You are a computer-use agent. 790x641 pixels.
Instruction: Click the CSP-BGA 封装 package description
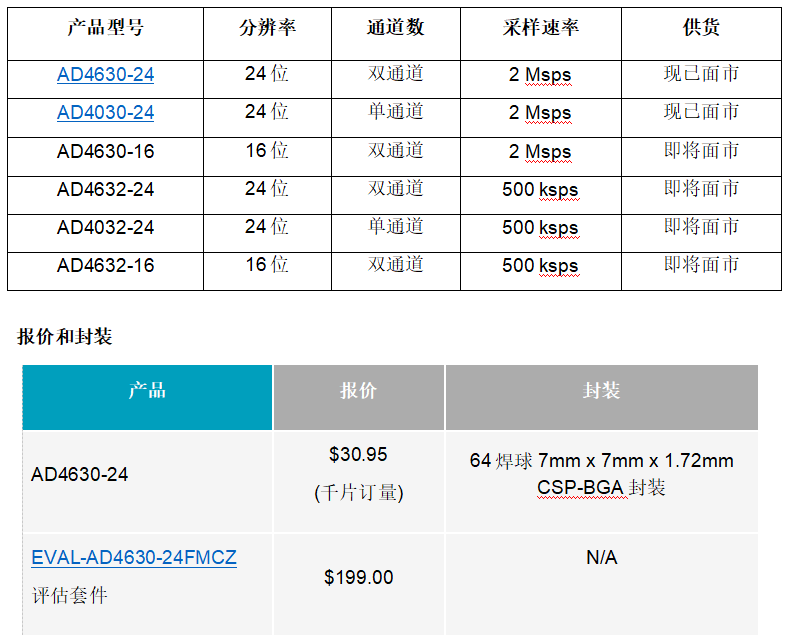coord(601,489)
